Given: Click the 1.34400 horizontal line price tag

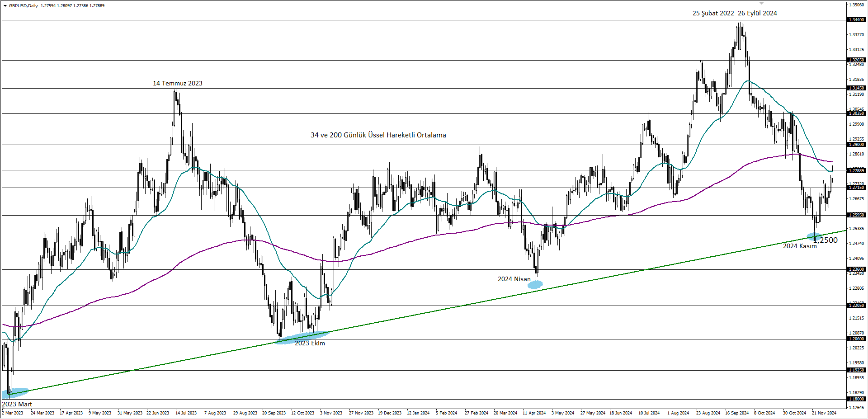Looking at the screenshot, I should 856,20.
